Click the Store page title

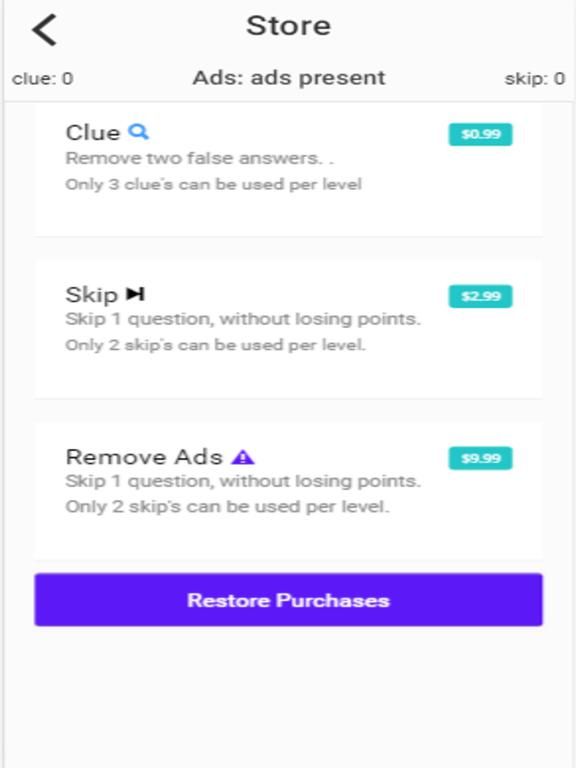[288, 25]
